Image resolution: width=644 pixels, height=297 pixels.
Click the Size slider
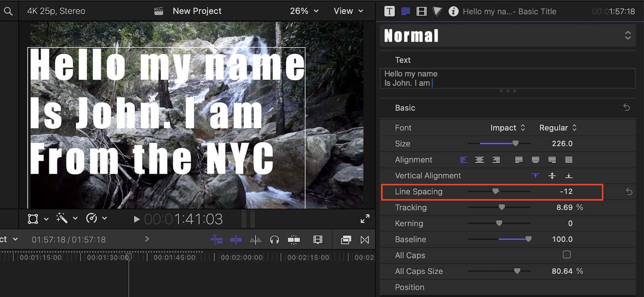[x=499, y=143]
